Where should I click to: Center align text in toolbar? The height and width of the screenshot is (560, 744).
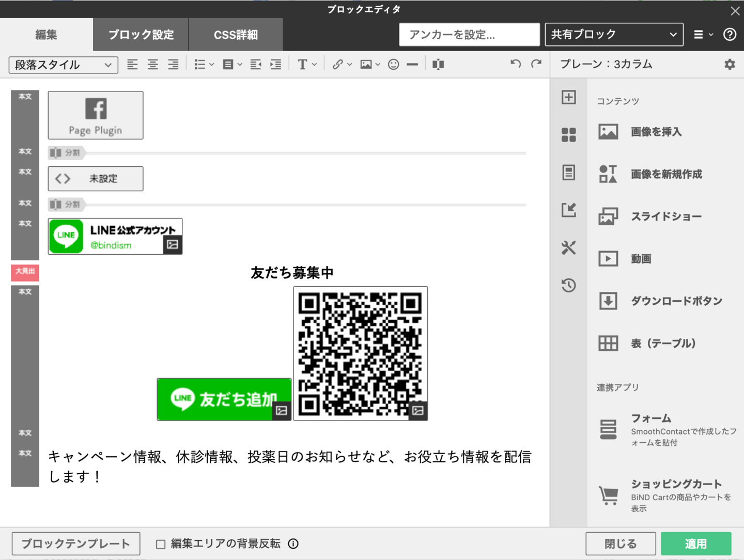[153, 65]
